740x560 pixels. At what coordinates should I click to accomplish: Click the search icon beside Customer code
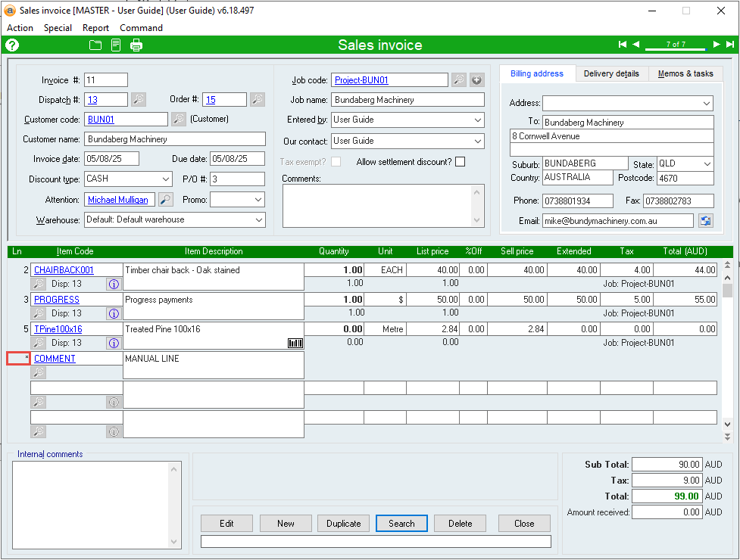point(178,119)
